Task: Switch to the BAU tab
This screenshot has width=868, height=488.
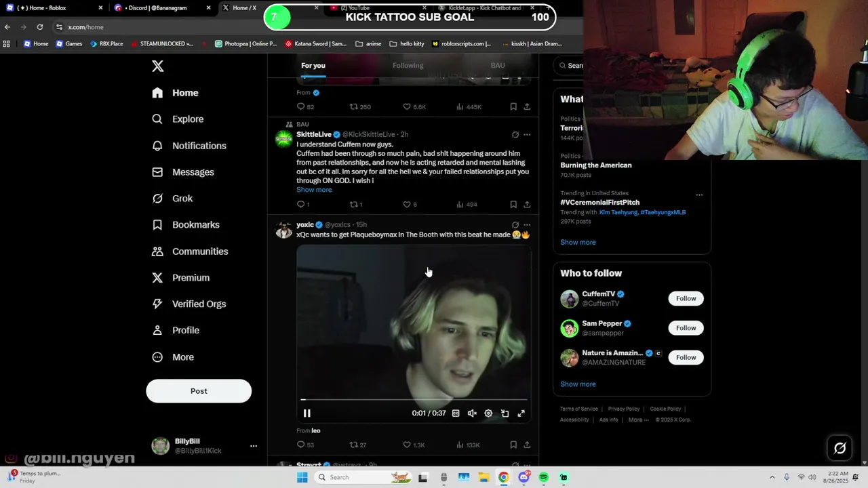Action: (x=498, y=66)
